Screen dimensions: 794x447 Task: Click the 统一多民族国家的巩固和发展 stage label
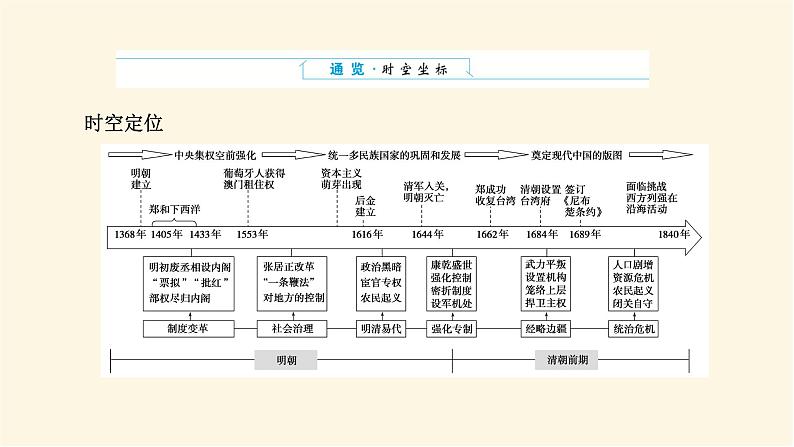394,155
